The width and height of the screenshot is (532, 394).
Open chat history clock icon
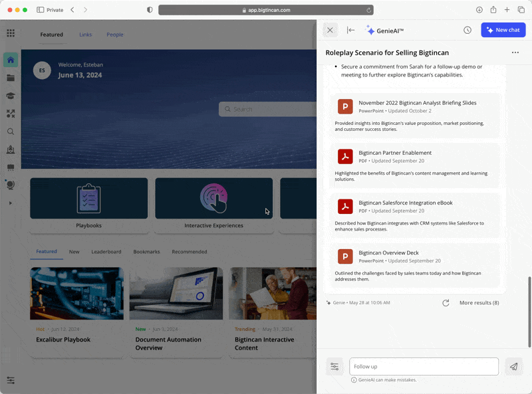click(x=467, y=30)
